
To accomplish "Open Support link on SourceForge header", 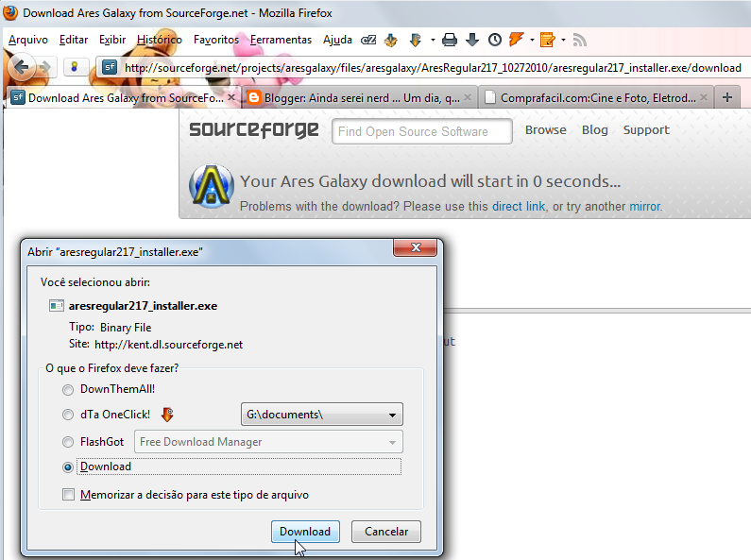I will click(646, 129).
